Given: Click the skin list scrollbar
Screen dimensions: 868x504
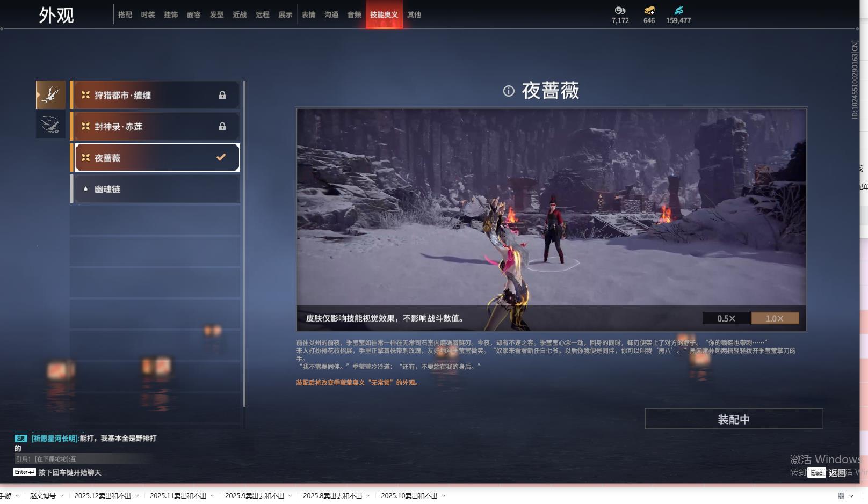Looking at the screenshot, I should [x=244, y=244].
